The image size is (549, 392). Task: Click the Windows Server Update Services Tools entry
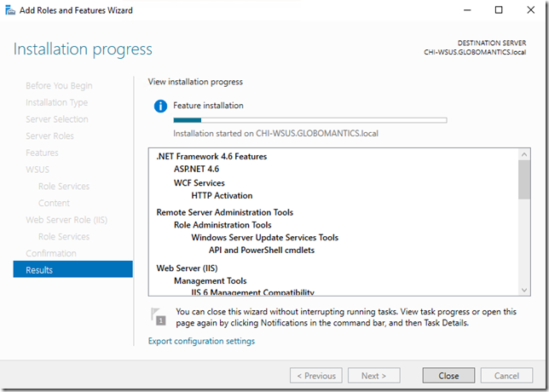(264, 238)
